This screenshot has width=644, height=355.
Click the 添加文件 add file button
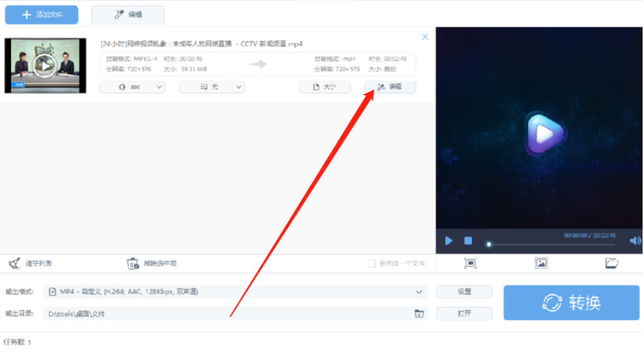point(42,15)
